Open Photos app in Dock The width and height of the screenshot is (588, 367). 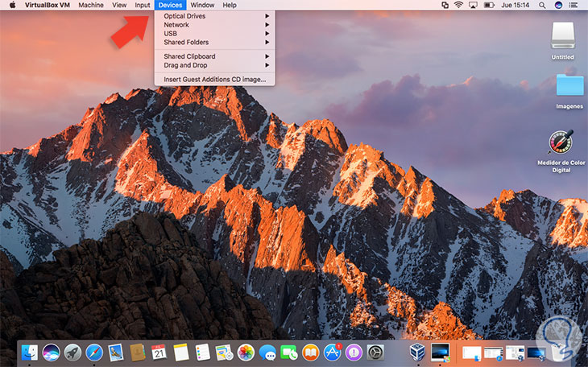click(x=246, y=353)
